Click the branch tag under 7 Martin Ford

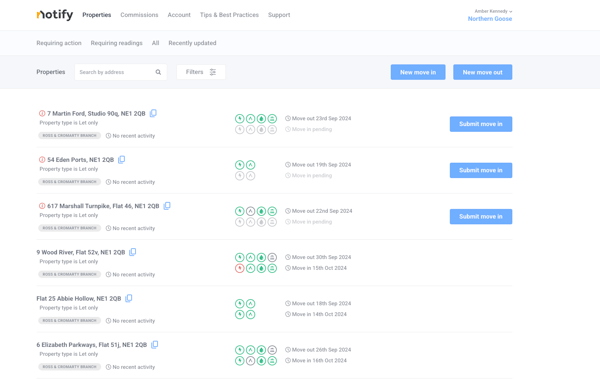(70, 135)
